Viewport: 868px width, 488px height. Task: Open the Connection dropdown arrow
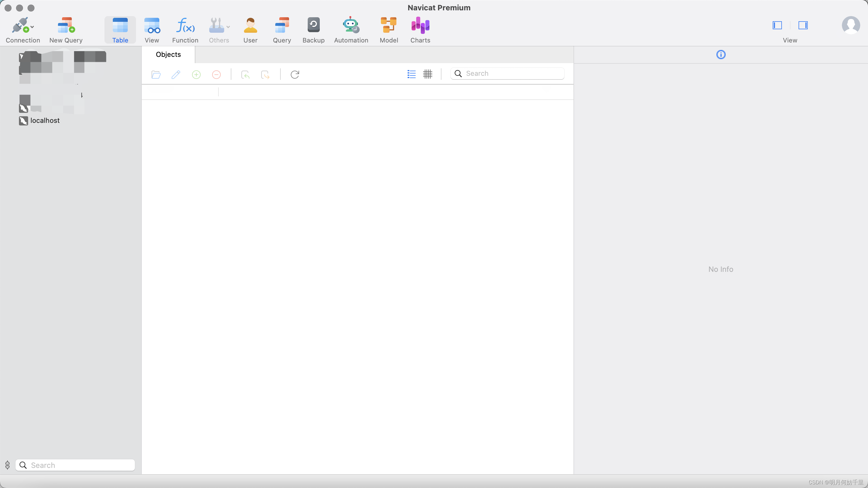point(32,27)
